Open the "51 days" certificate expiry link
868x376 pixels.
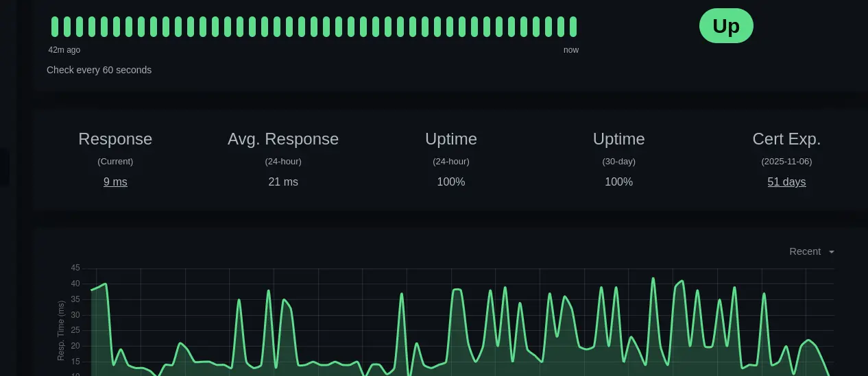pos(786,181)
